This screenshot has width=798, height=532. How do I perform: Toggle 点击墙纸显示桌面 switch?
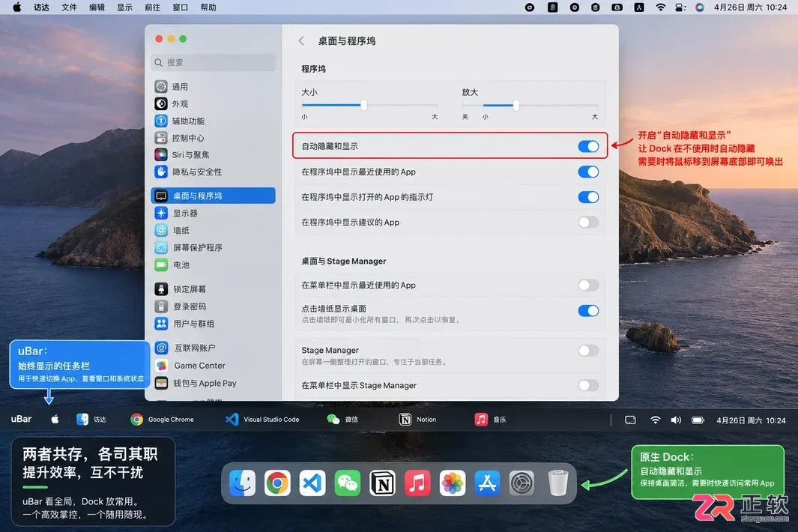tap(588, 310)
